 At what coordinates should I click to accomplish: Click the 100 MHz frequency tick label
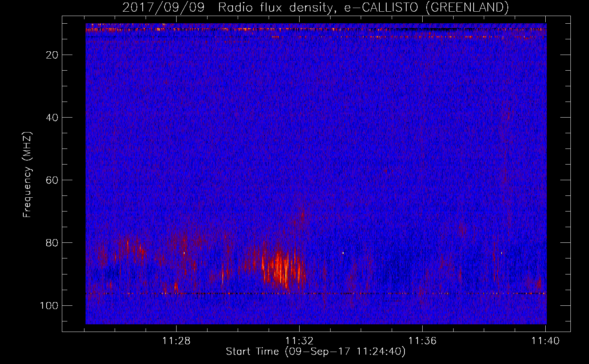(x=49, y=305)
